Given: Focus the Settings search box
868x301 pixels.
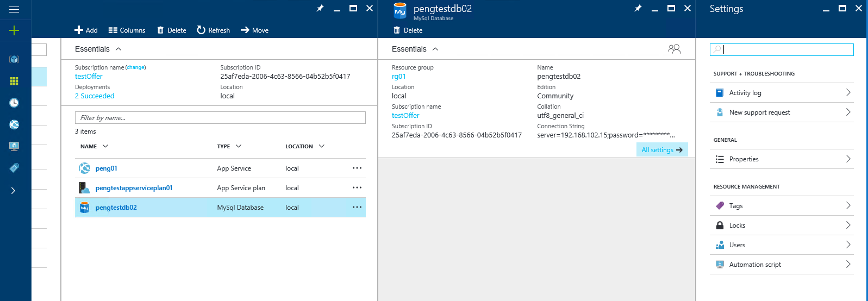Looking at the screenshot, I should point(782,49).
